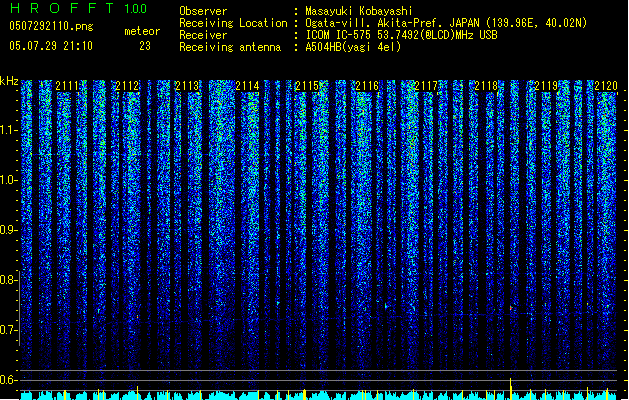Click the tall yellow power spike after 2118
The width and height of the screenshot is (629, 400).
pos(511,388)
